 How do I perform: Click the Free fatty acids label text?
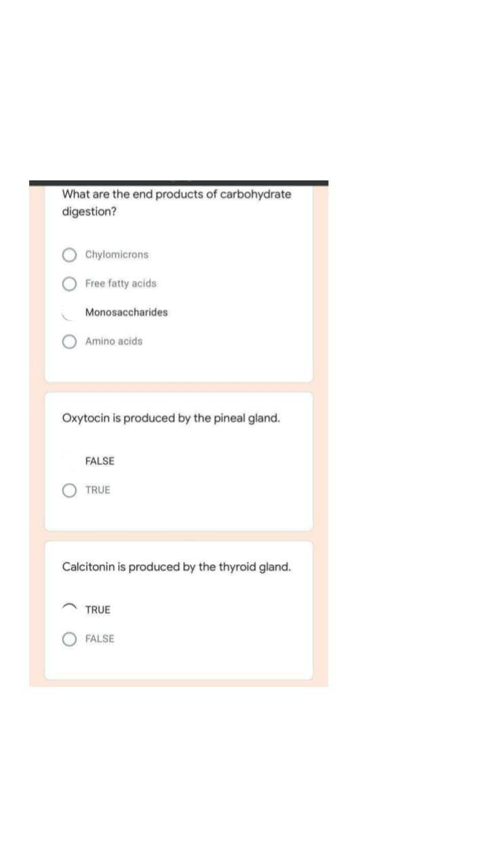click(121, 283)
